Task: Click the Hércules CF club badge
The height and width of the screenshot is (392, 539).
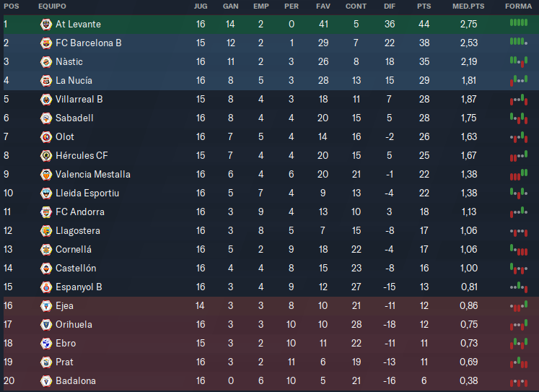Action: 46,156
